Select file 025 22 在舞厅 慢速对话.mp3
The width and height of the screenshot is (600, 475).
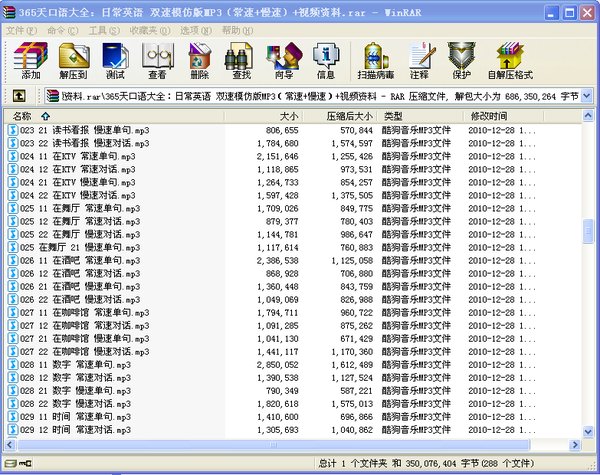tap(80, 234)
